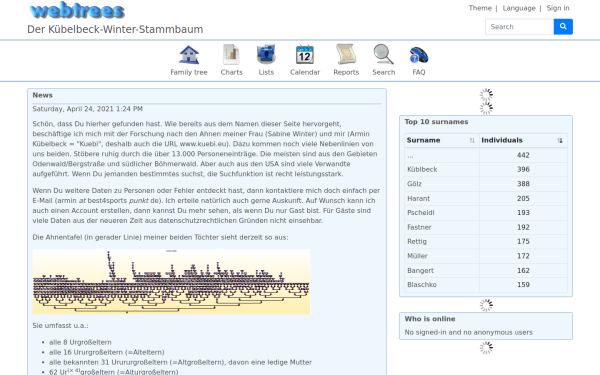Click the 'Top 10 surnames' heading

point(436,122)
